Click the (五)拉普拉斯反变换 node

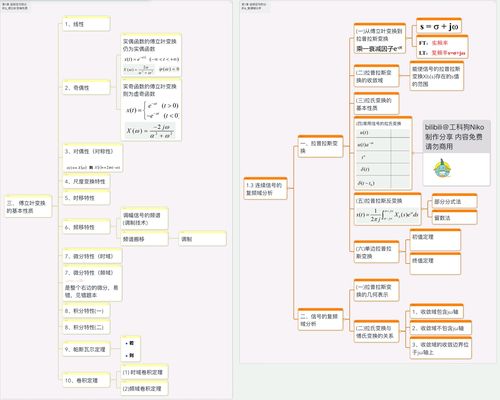[388, 209]
